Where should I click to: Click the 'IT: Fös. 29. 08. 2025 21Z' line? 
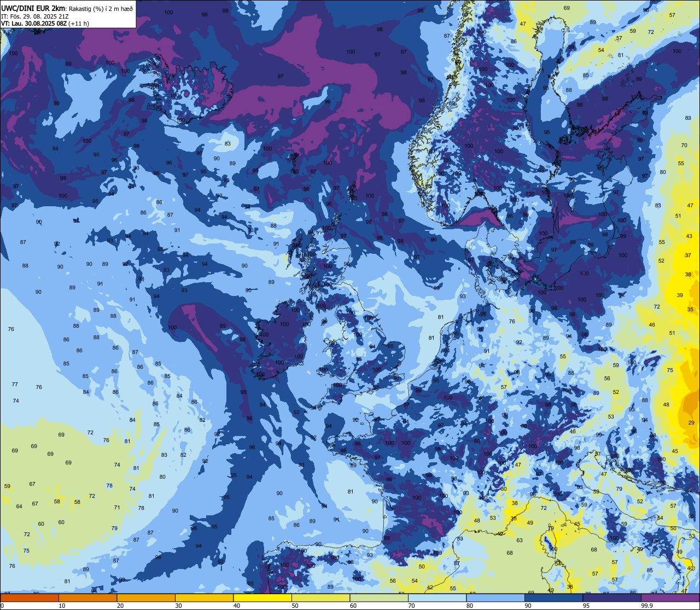(34, 16)
